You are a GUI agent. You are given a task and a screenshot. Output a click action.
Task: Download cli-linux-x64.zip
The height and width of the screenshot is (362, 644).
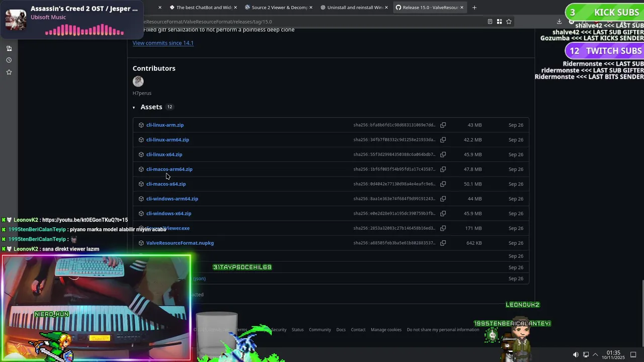164,154
